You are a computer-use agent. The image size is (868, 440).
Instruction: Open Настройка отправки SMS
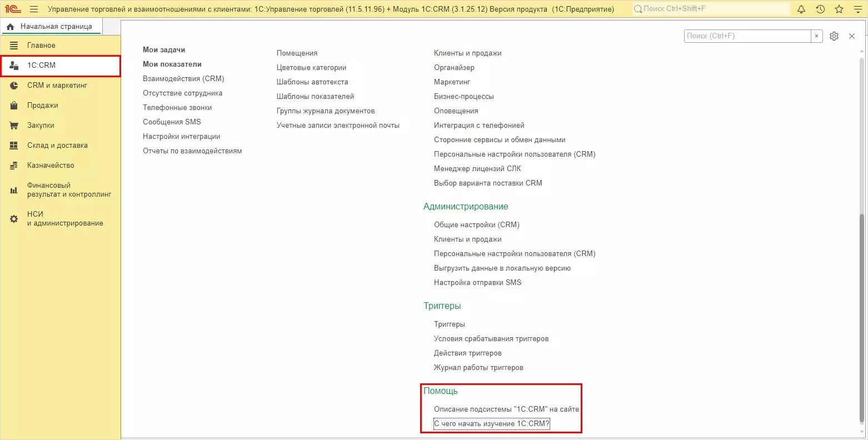point(478,283)
